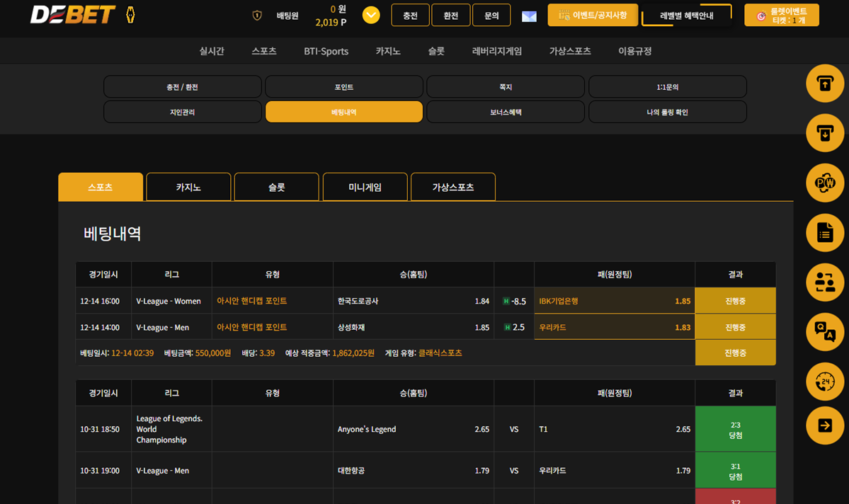Select the 가상스포츠 betting history tab
The image size is (849, 504).
pyautogui.click(x=453, y=188)
